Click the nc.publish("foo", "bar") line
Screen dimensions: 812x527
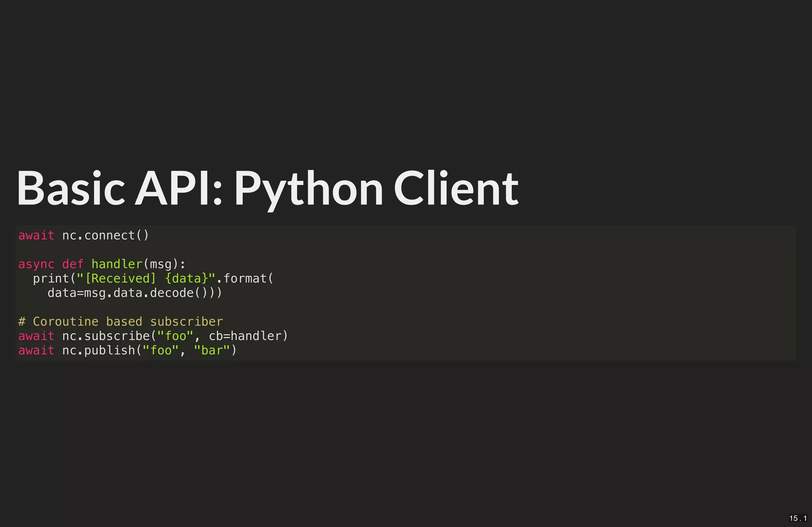pos(127,351)
